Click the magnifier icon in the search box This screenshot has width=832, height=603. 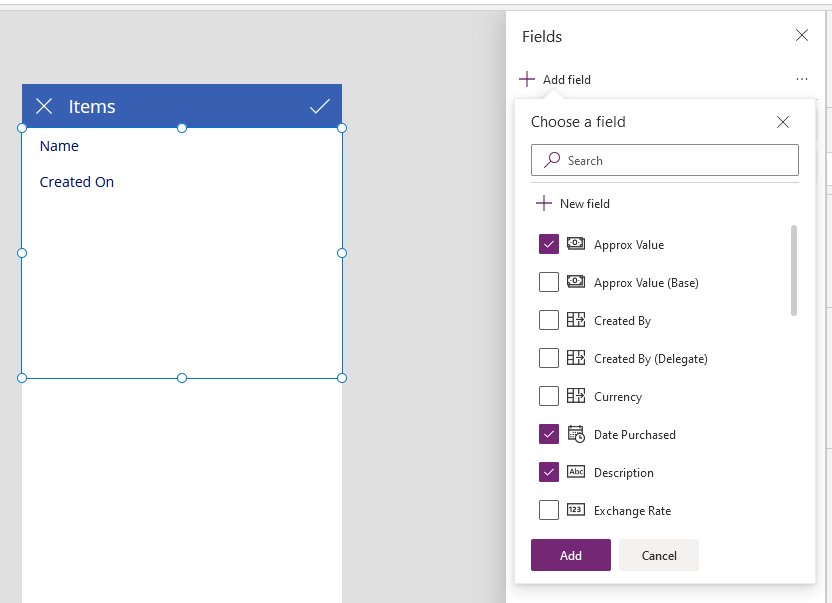552,160
